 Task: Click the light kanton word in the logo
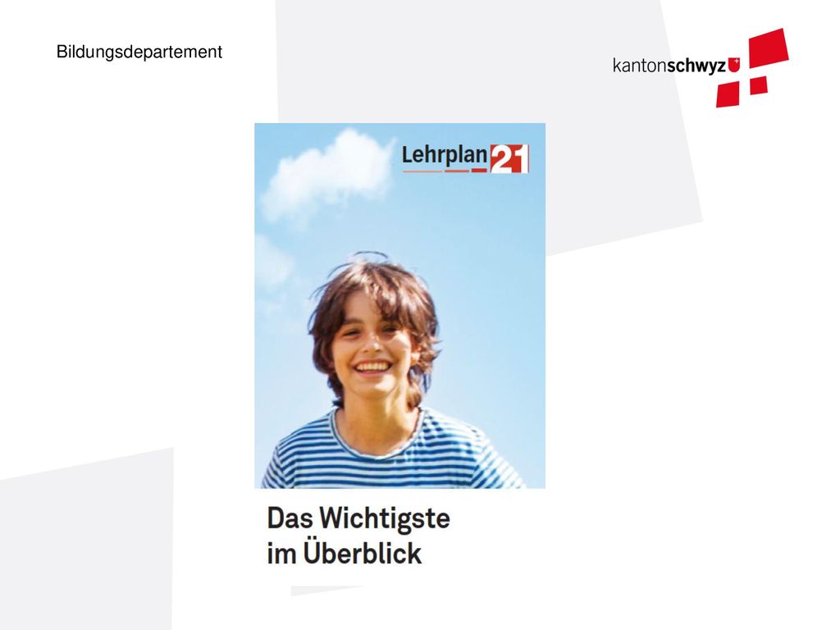[x=640, y=66]
